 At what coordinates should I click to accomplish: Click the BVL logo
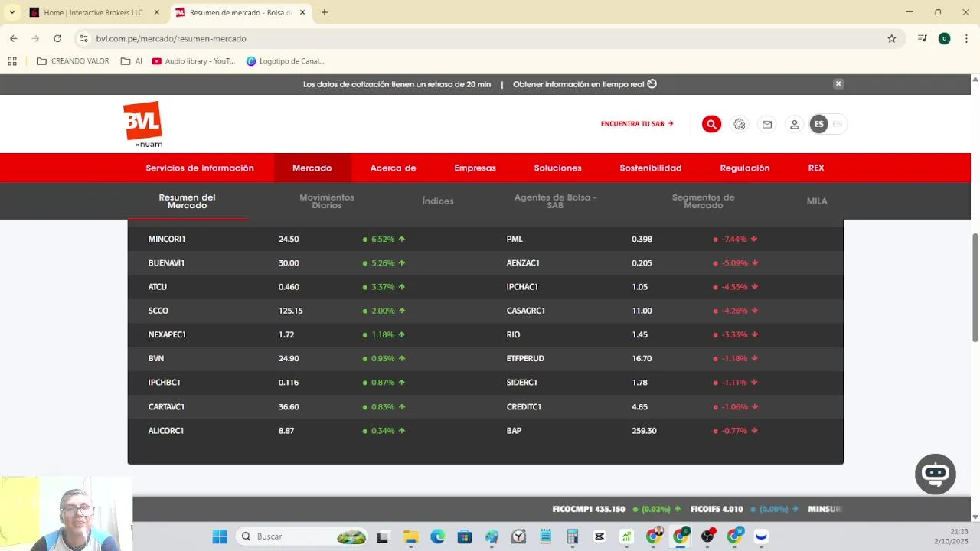(x=143, y=124)
